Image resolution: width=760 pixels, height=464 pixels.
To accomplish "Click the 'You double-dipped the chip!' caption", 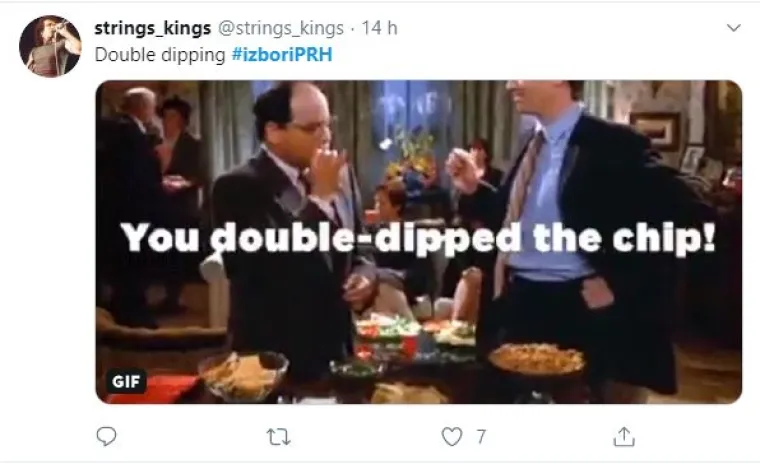I will (418, 238).
